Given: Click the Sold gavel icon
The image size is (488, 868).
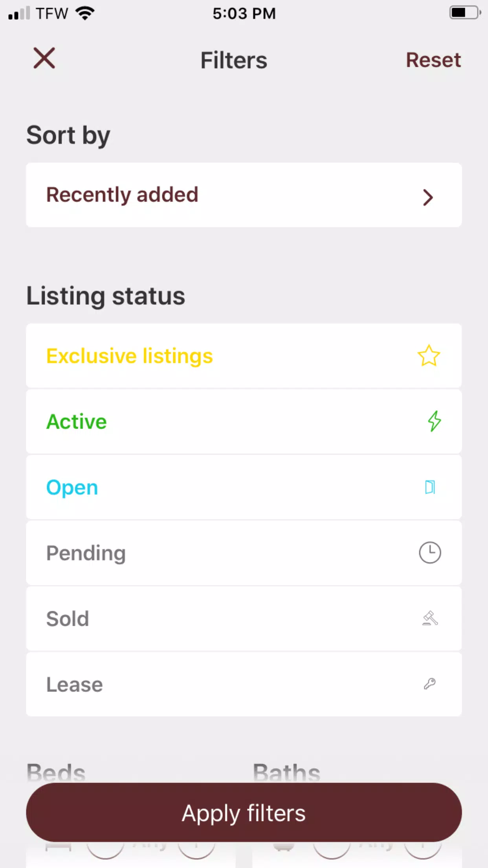Looking at the screenshot, I should point(430,618).
